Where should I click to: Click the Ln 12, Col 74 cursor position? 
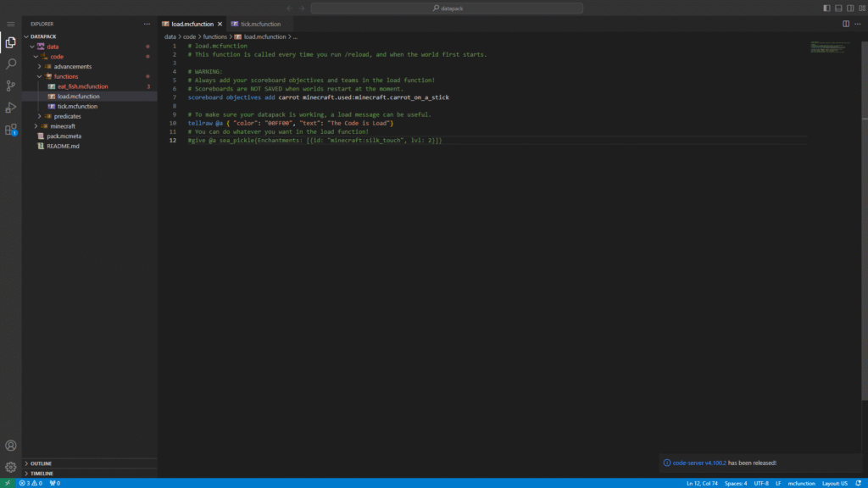[x=702, y=483]
